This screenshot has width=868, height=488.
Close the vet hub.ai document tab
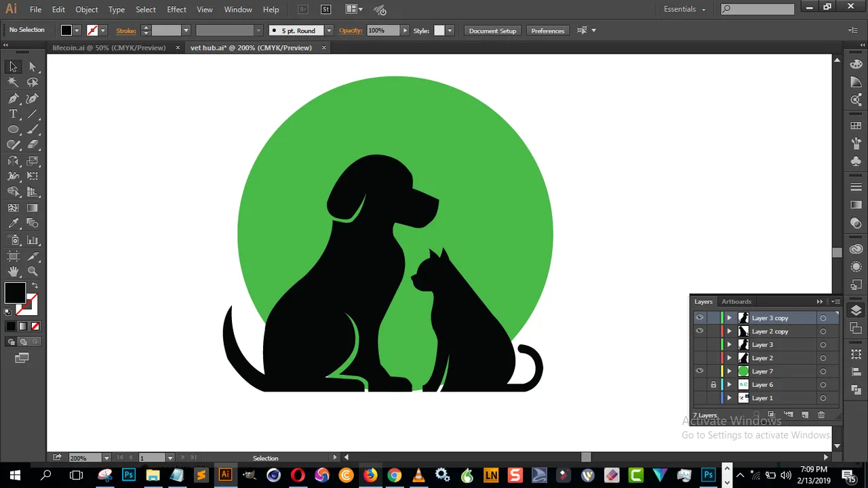click(x=323, y=47)
